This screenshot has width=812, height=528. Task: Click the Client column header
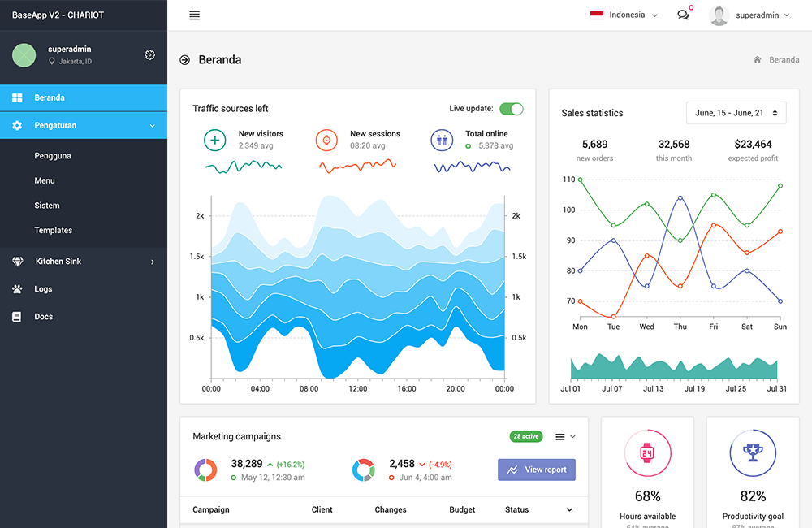(322, 510)
